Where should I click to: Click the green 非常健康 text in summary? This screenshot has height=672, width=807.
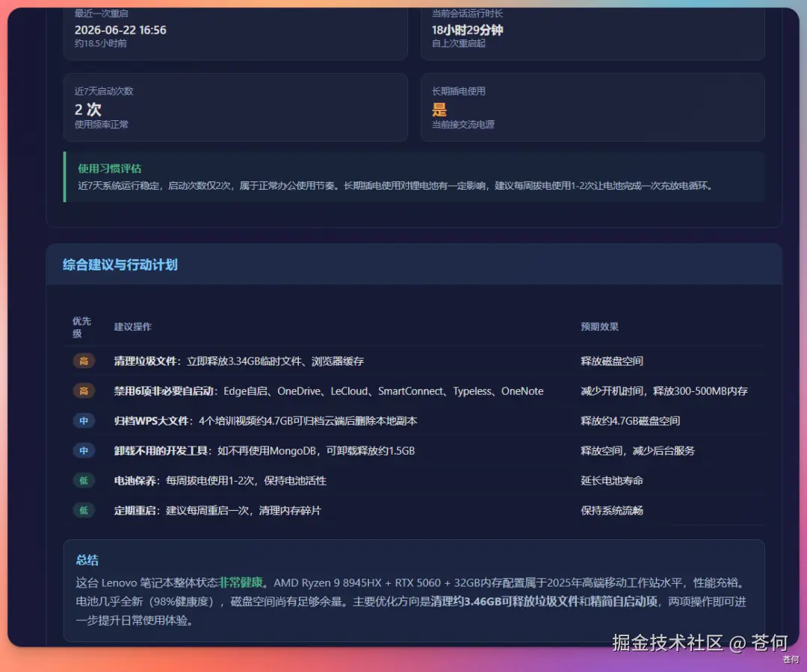click(241, 582)
